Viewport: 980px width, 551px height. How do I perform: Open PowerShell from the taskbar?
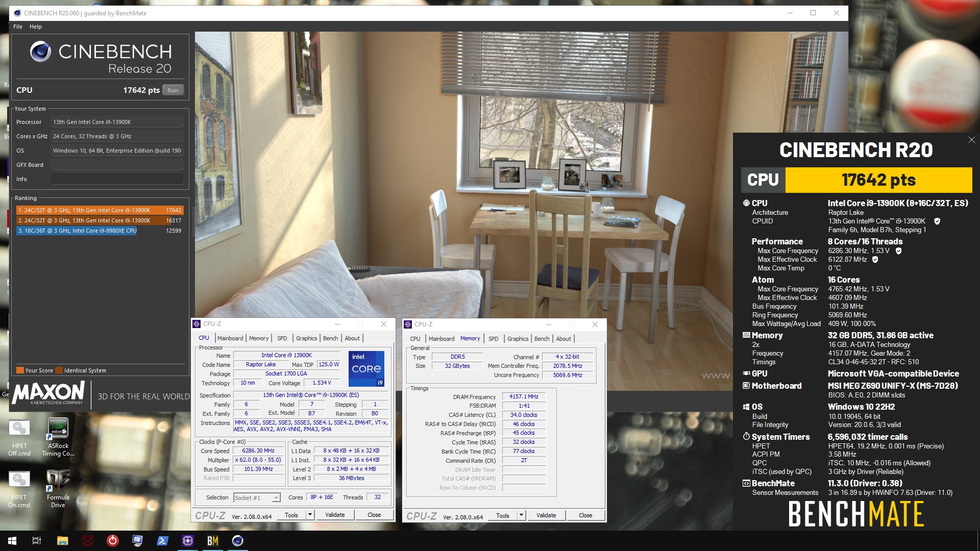tap(162, 541)
